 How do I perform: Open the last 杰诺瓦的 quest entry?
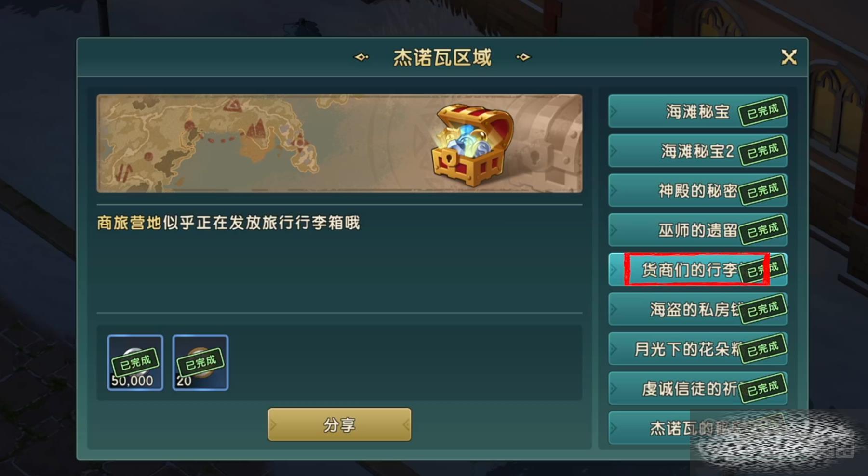[x=698, y=427]
